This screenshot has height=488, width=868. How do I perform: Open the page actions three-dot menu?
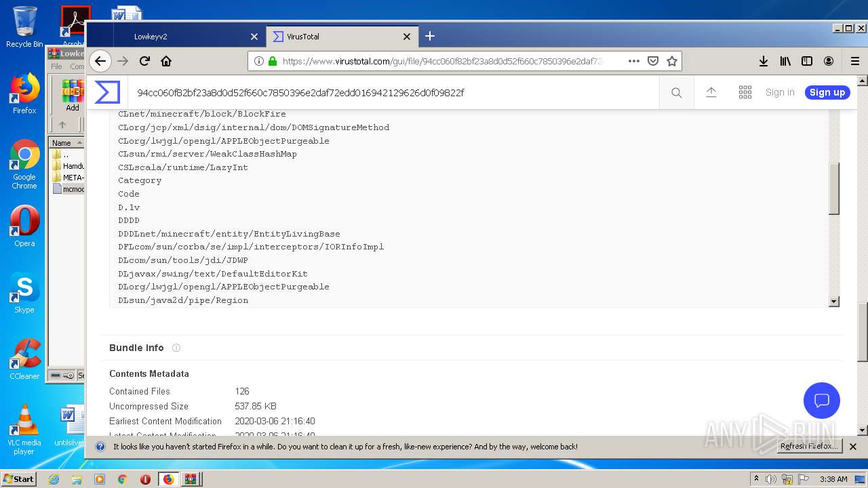click(x=634, y=61)
